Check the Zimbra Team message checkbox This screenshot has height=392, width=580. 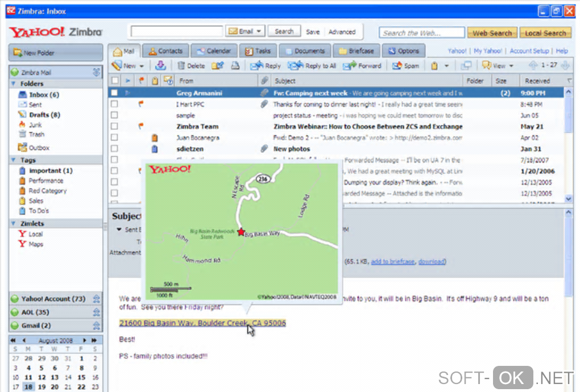click(x=115, y=126)
